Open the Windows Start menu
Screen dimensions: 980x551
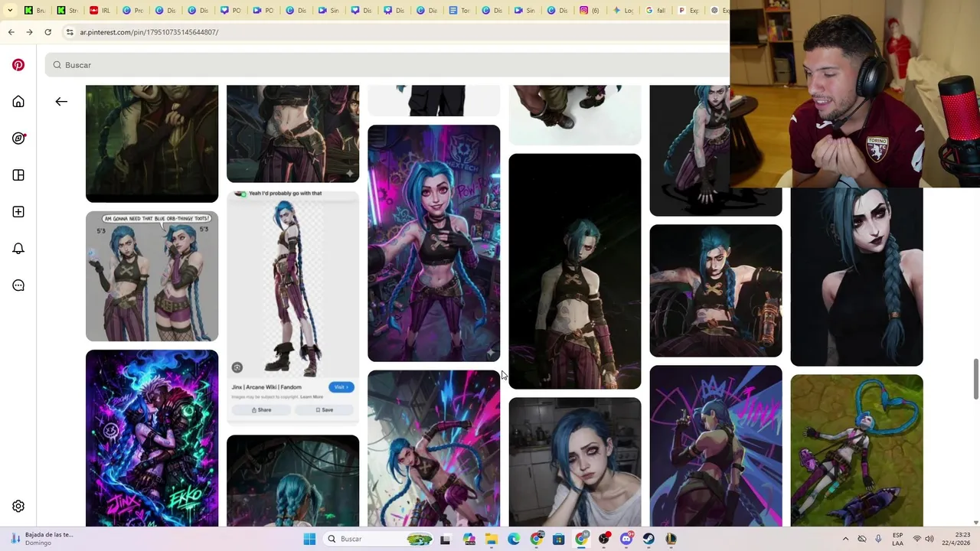click(x=309, y=539)
